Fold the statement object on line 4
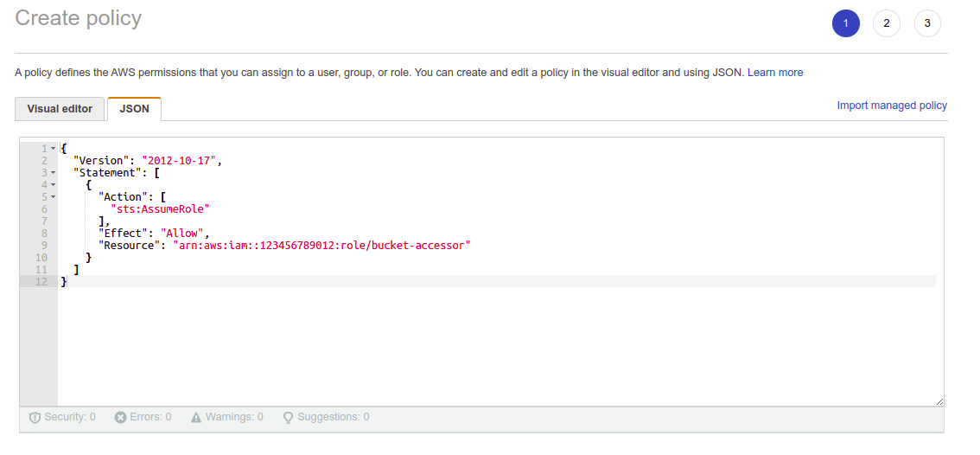 pyautogui.click(x=54, y=184)
